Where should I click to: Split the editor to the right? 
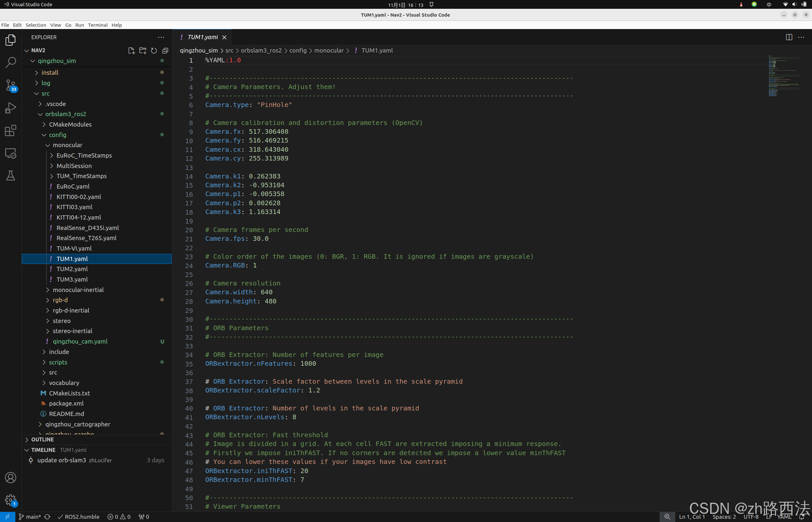click(789, 37)
